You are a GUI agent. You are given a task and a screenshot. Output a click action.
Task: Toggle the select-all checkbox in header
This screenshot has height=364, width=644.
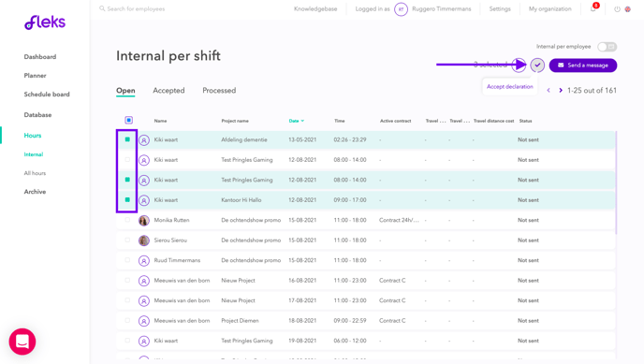point(128,120)
